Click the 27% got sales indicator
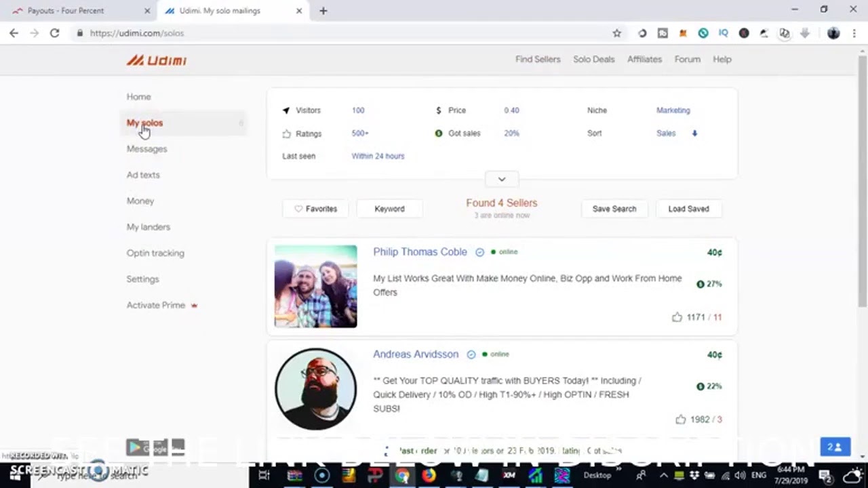Viewport: 868px width, 488px height. 709,284
